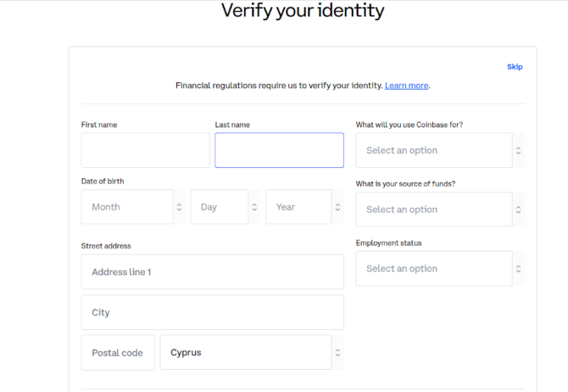Expand the source of funds dropdown

coord(433,209)
